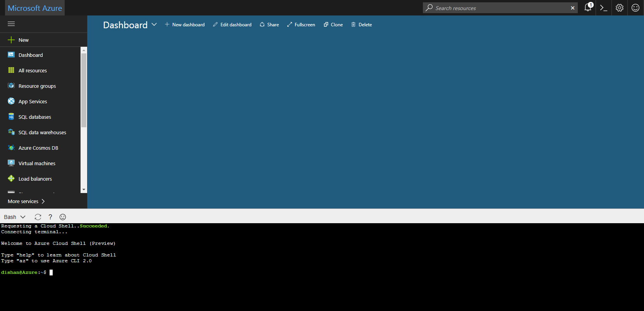
Task: Clear the search box with X icon
Action: pyautogui.click(x=573, y=8)
